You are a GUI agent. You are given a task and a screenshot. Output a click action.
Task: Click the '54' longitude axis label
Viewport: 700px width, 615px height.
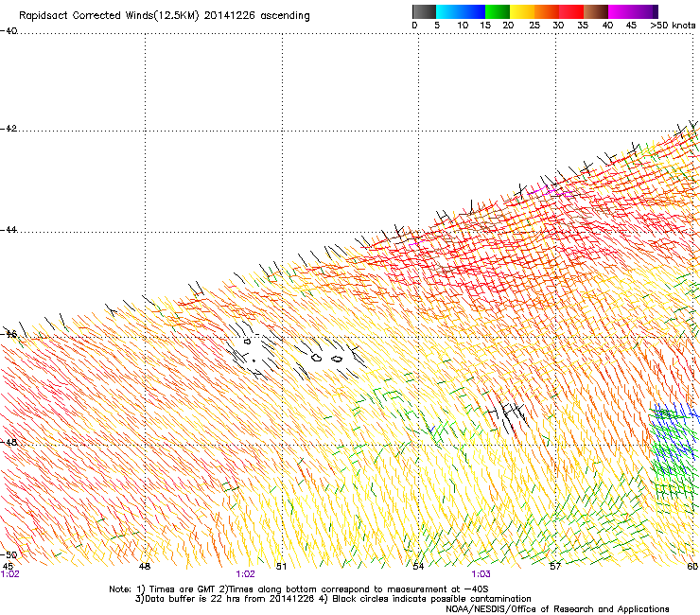pyautogui.click(x=418, y=566)
